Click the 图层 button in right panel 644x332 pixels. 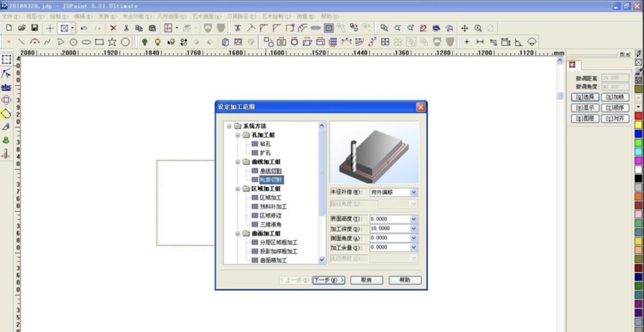click(585, 119)
